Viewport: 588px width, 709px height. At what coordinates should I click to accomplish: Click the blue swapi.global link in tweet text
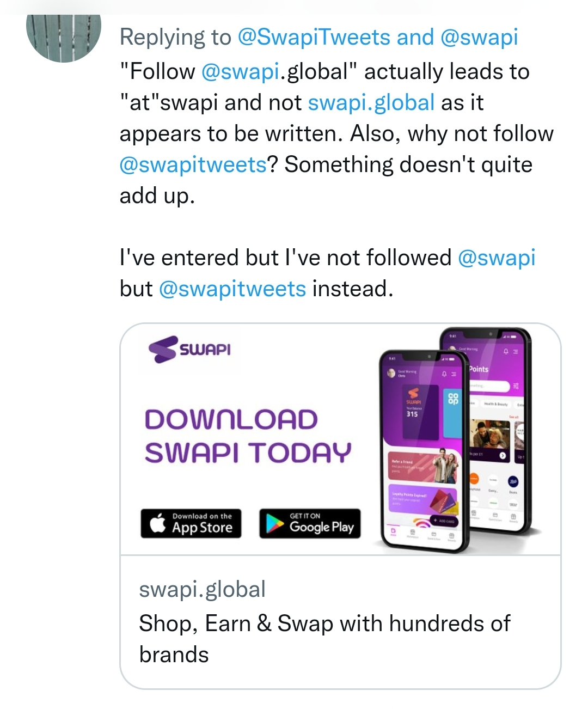click(371, 102)
